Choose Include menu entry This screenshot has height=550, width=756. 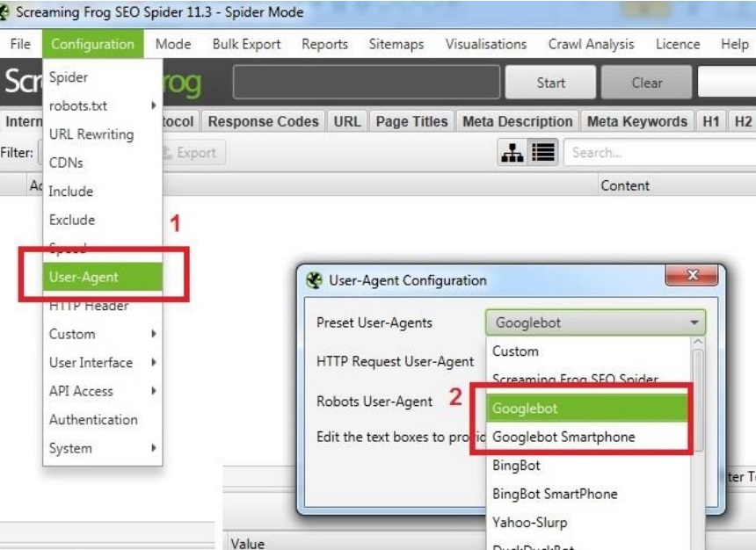102,192
